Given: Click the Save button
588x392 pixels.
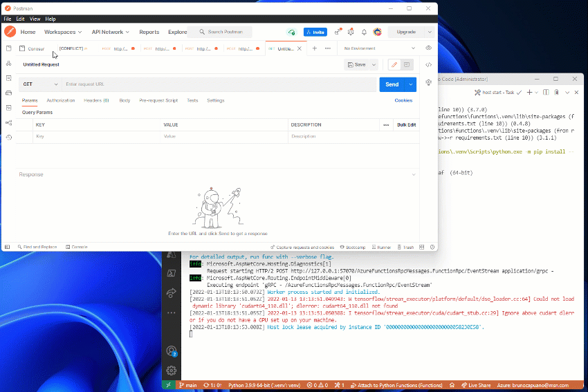Looking at the screenshot, I should point(357,65).
